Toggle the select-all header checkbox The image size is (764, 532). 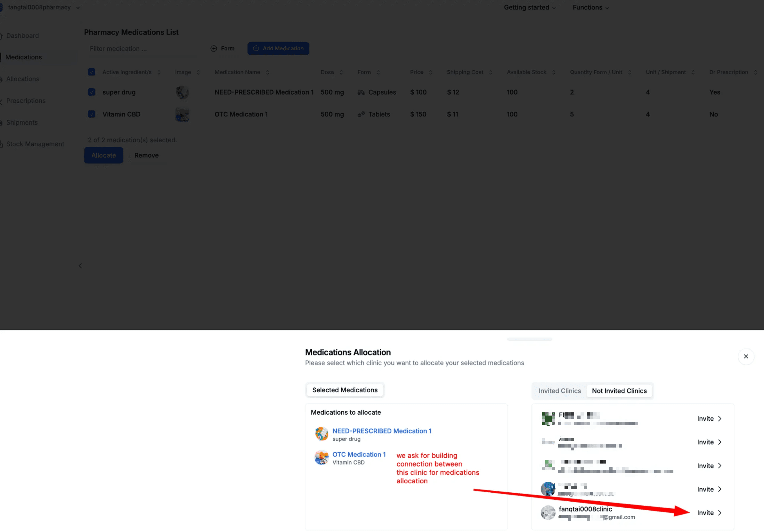click(x=92, y=72)
